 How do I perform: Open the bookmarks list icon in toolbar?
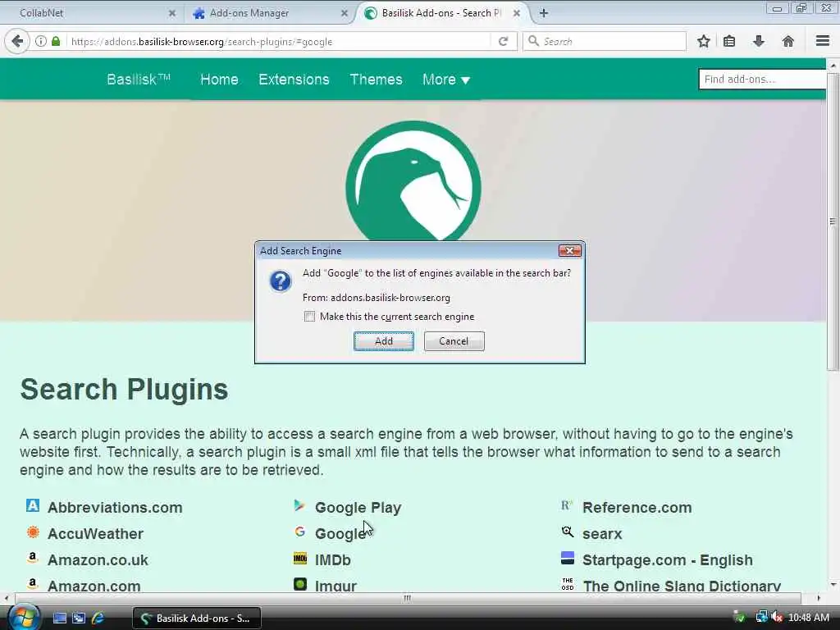pos(729,41)
